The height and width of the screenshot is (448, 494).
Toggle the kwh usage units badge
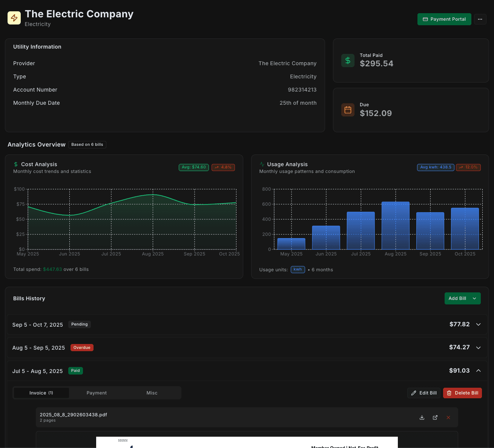pos(298,269)
